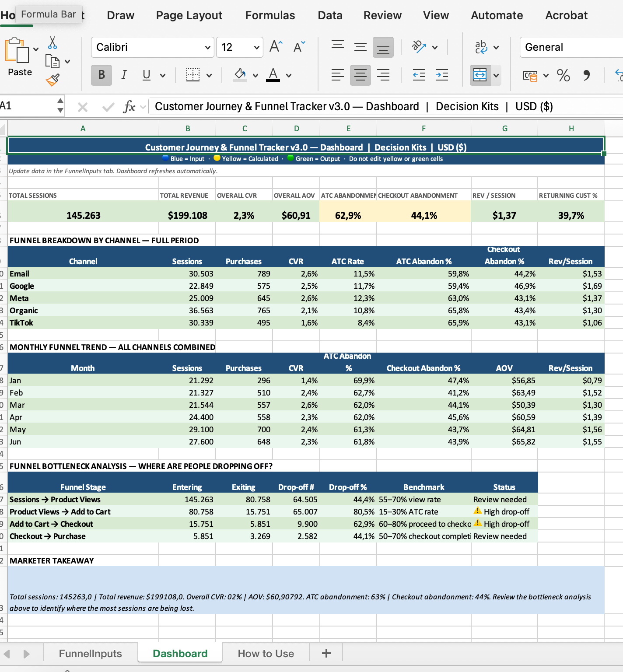Viewport: 623px width, 672px height.
Task: Apply font color A swatch
Action: [273, 75]
